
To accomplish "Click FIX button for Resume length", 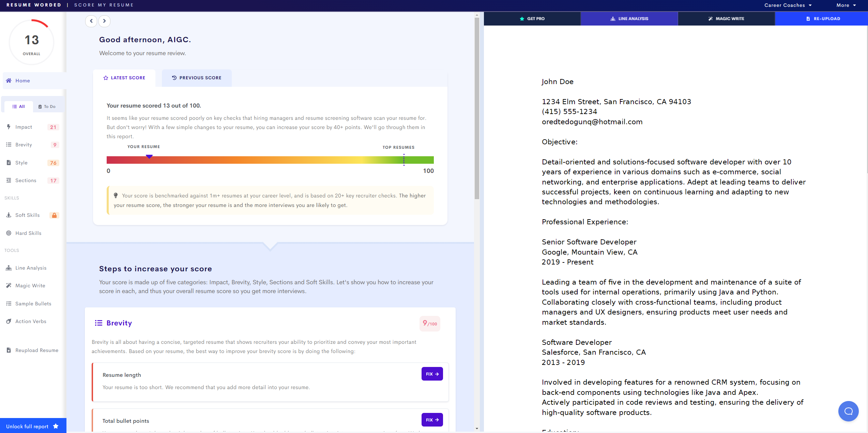I will (x=432, y=374).
